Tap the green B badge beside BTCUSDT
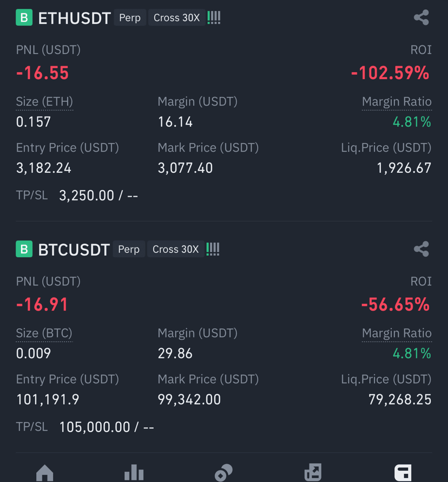The width and height of the screenshot is (448, 482). tap(24, 249)
